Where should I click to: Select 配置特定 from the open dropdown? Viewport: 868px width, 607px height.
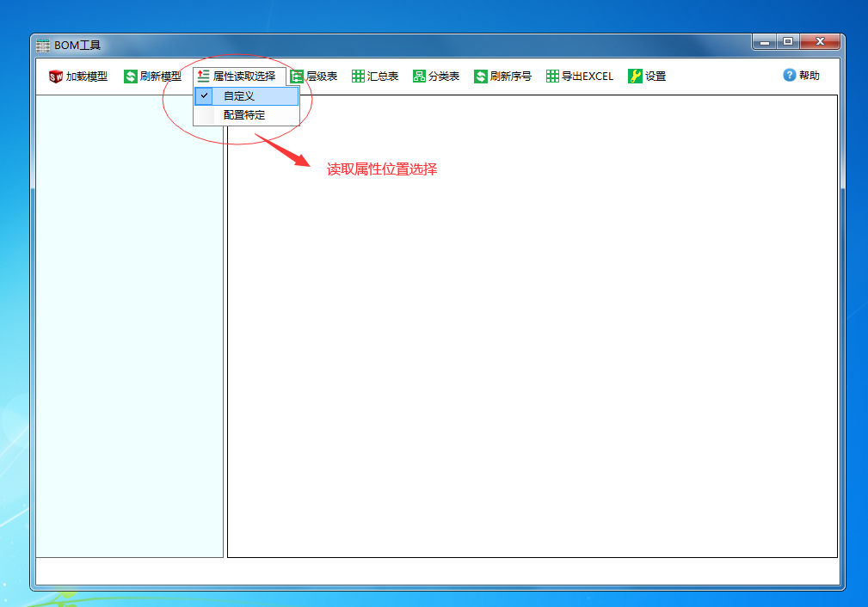tap(246, 116)
